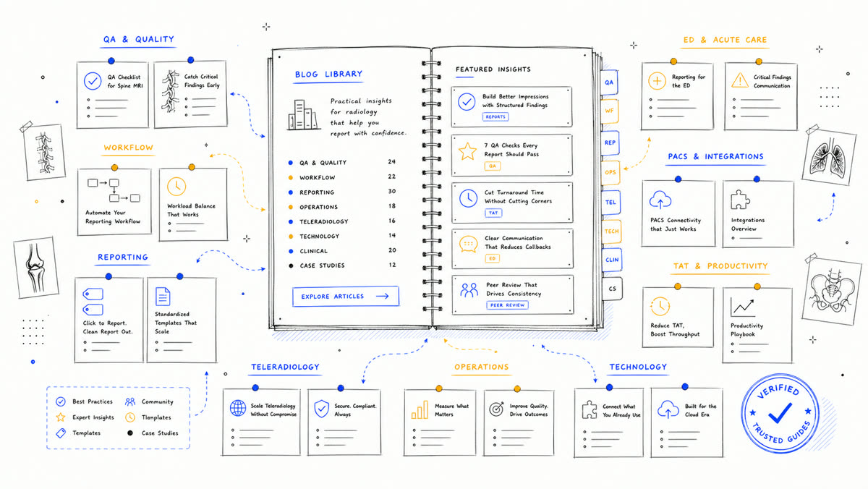
Task: Open the QA notebook side tab
Action: coord(610,82)
